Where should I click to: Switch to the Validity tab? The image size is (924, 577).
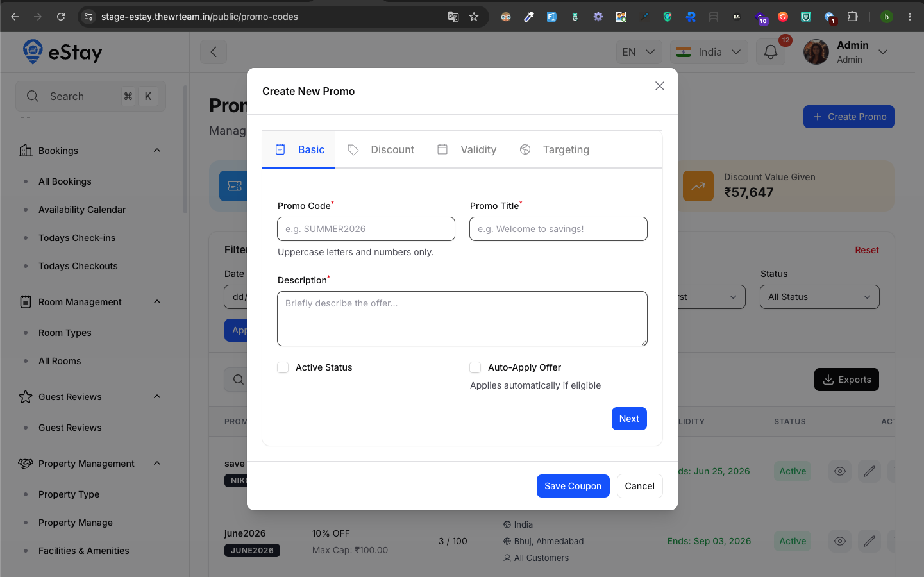(x=467, y=149)
